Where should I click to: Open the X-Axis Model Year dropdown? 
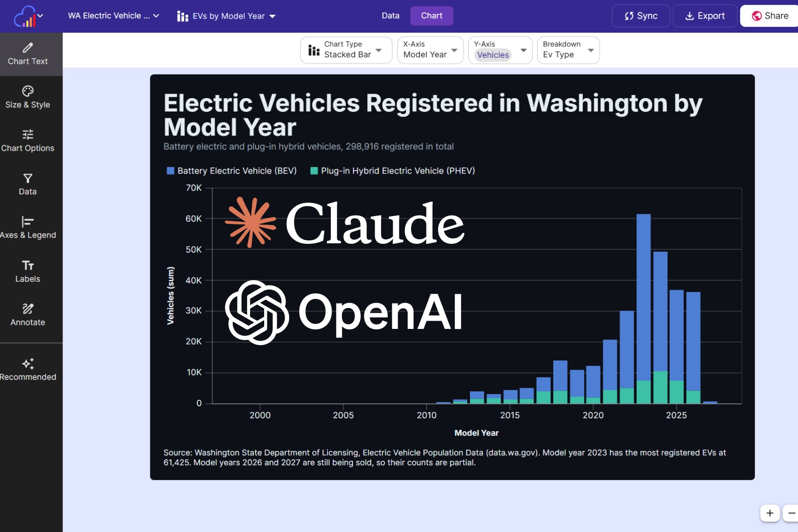pyautogui.click(x=430, y=50)
